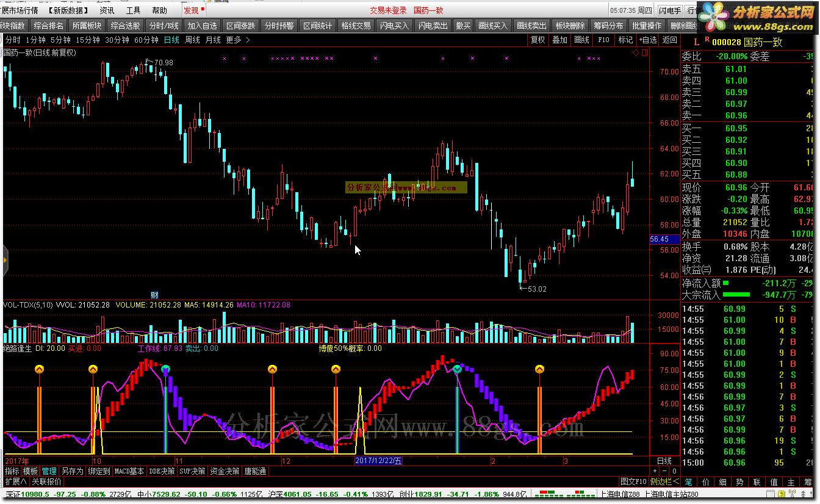Open the 帮助 menu
Screen dimensions: 820x504
pos(159,10)
